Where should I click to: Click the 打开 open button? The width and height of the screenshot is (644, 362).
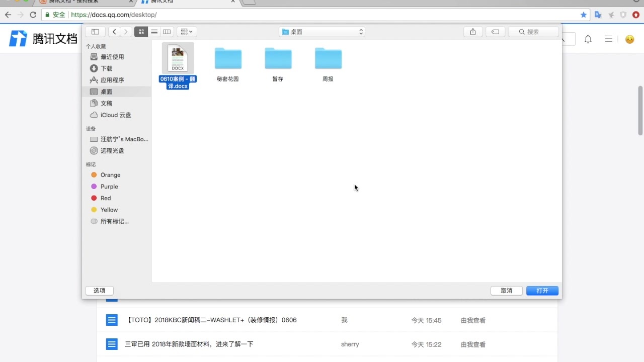tap(542, 291)
